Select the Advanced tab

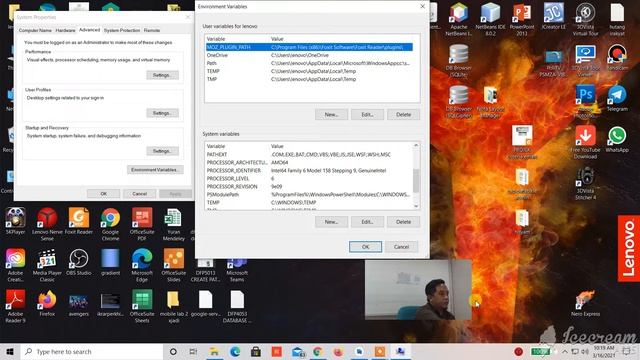coord(89,30)
